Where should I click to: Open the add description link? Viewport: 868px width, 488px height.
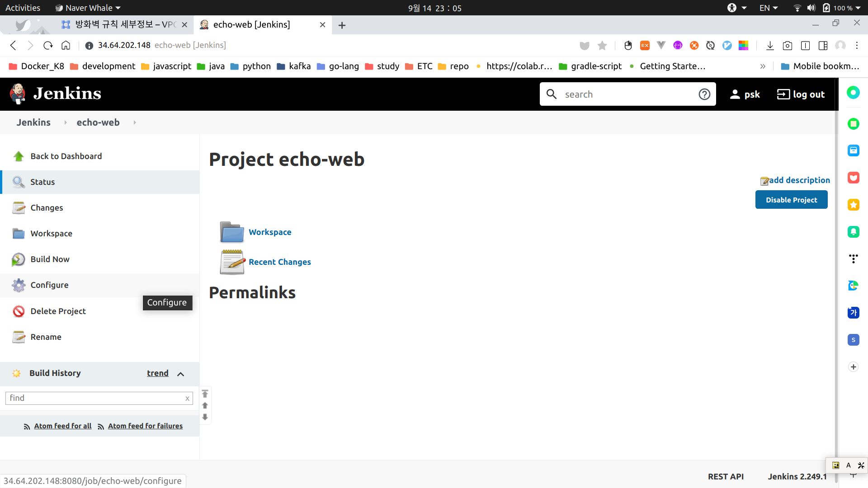[799, 180]
